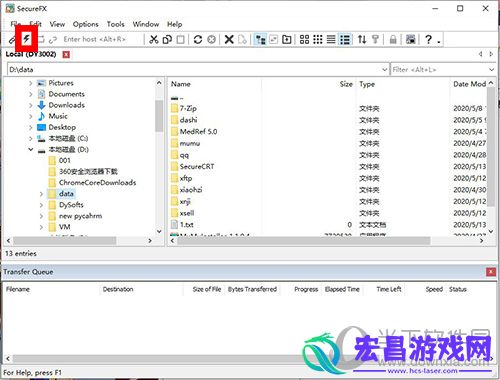
Task: Expand the Documents tree node
Action: (30, 94)
